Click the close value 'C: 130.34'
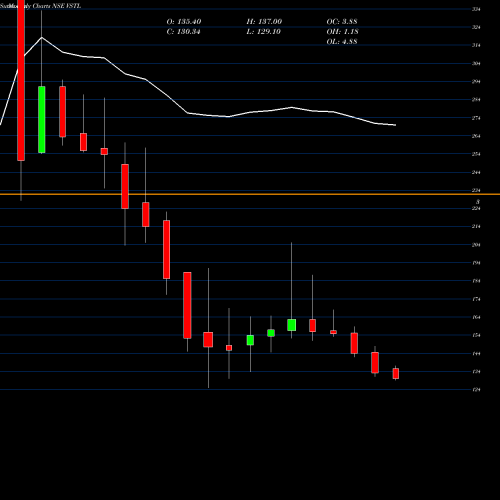The image size is (500, 500). 183,32
